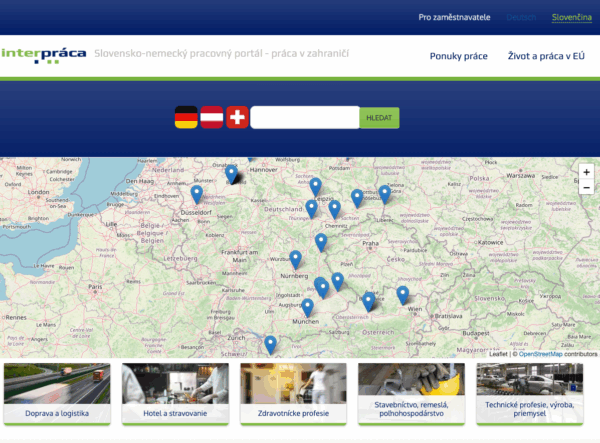
Task: Click map marker above München
Action: (307, 308)
